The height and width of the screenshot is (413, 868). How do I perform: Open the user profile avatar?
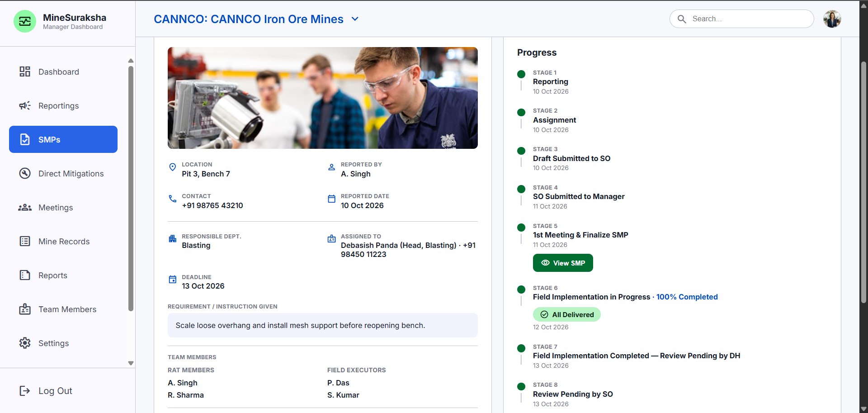832,19
